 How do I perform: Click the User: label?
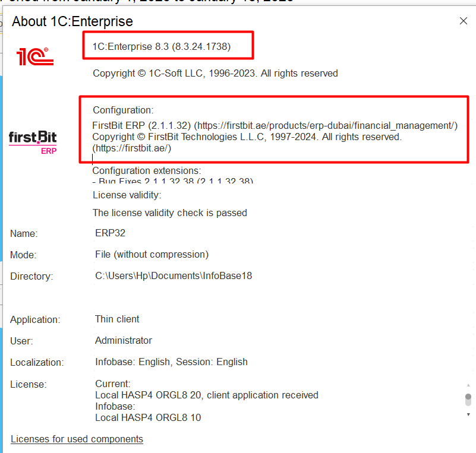21,341
